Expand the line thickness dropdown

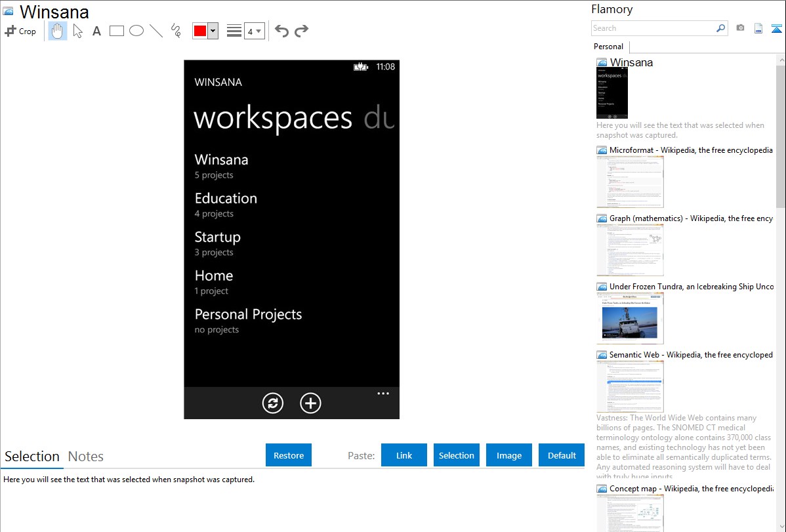[254, 31]
